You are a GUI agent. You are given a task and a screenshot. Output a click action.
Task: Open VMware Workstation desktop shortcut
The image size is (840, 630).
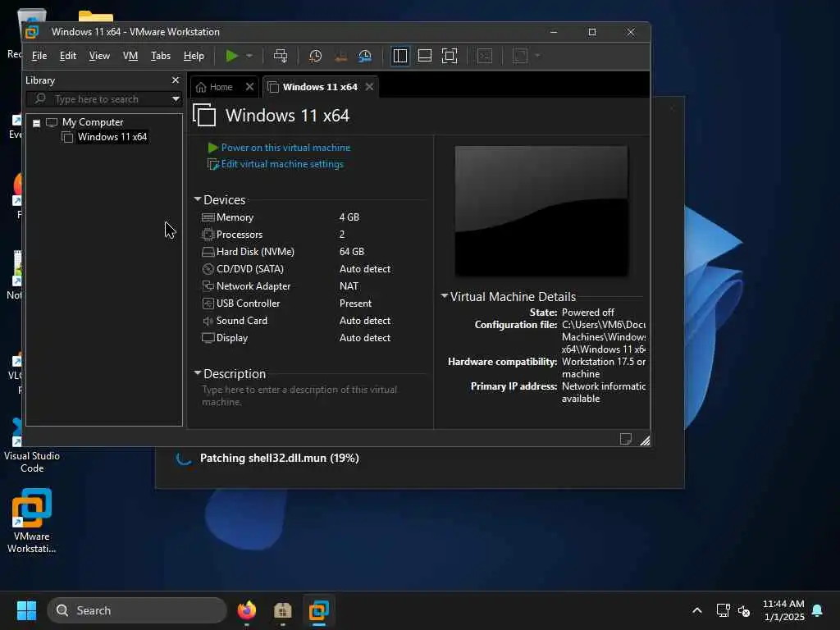(x=32, y=520)
